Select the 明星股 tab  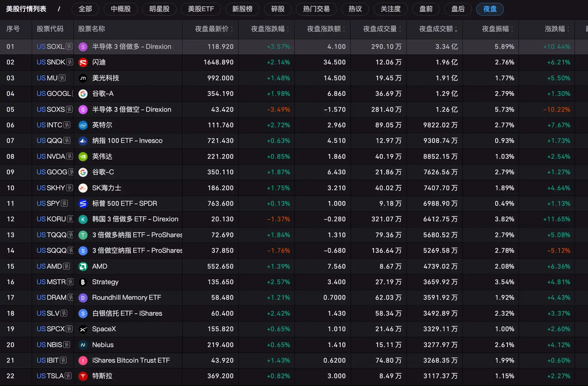(159, 9)
